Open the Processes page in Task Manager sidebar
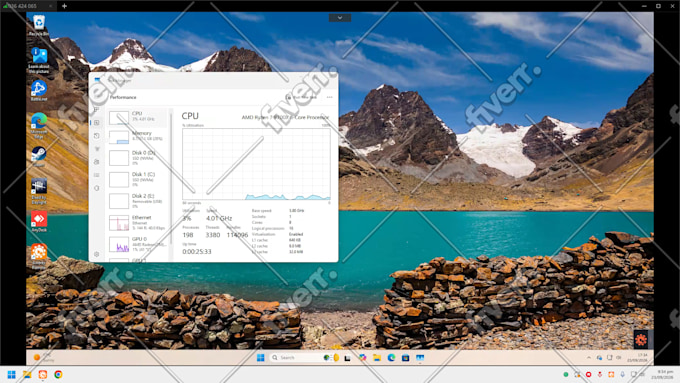This screenshot has width=680, height=383. [x=97, y=110]
